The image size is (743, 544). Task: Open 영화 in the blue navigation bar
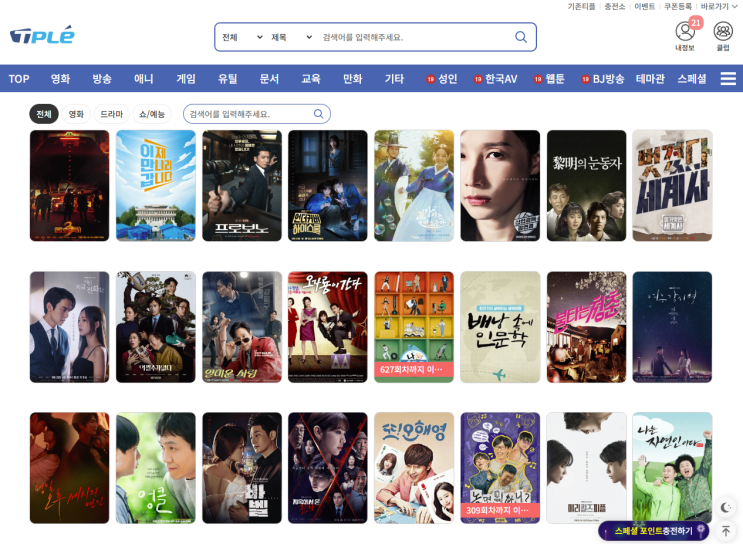tap(60, 79)
